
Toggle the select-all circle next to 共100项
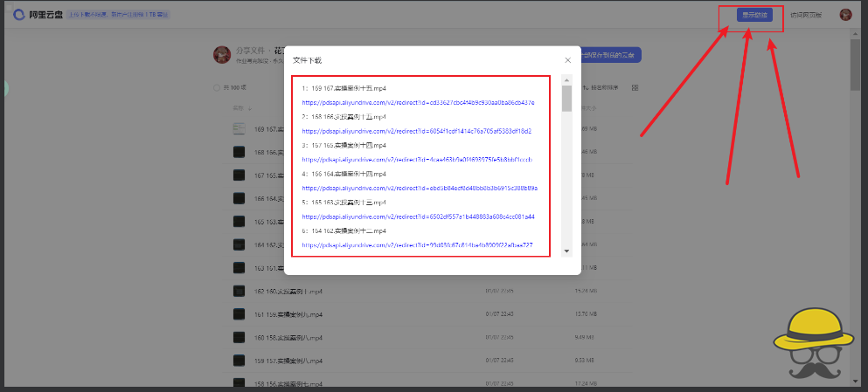[217, 87]
